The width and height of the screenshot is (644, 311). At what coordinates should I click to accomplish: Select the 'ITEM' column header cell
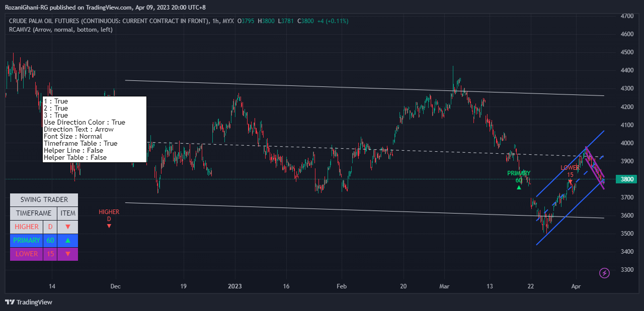[68, 213]
